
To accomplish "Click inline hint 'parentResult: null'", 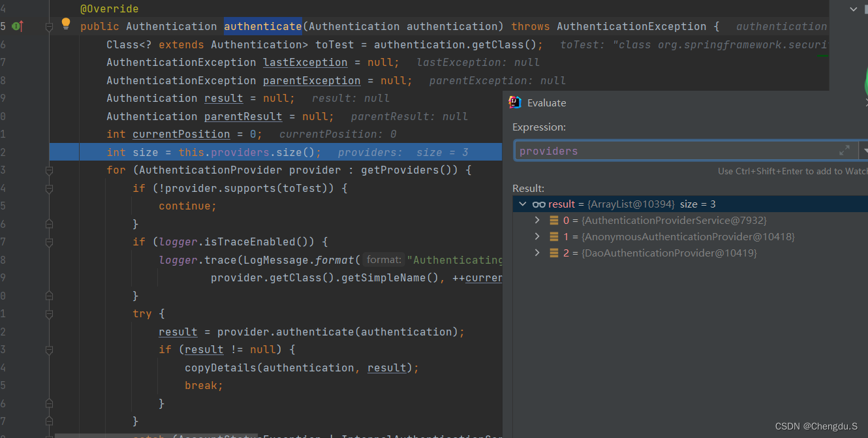I will pyautogui.click(x=410, y=116).
